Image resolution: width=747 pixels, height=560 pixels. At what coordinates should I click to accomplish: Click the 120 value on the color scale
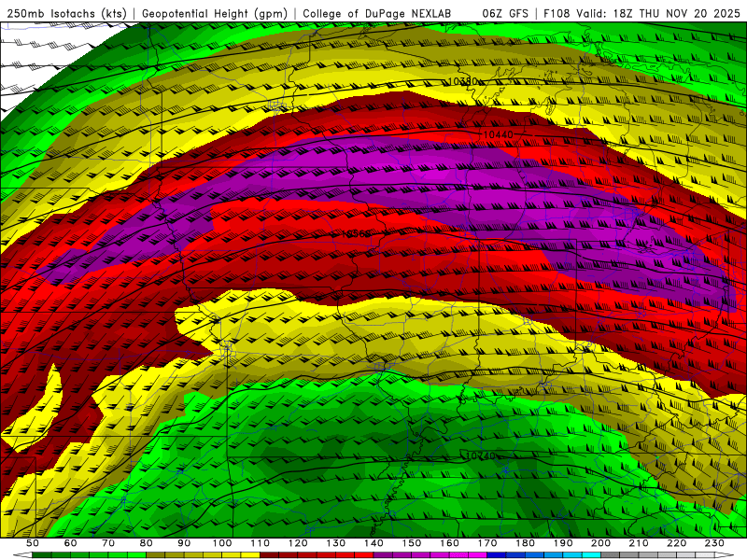298,543
